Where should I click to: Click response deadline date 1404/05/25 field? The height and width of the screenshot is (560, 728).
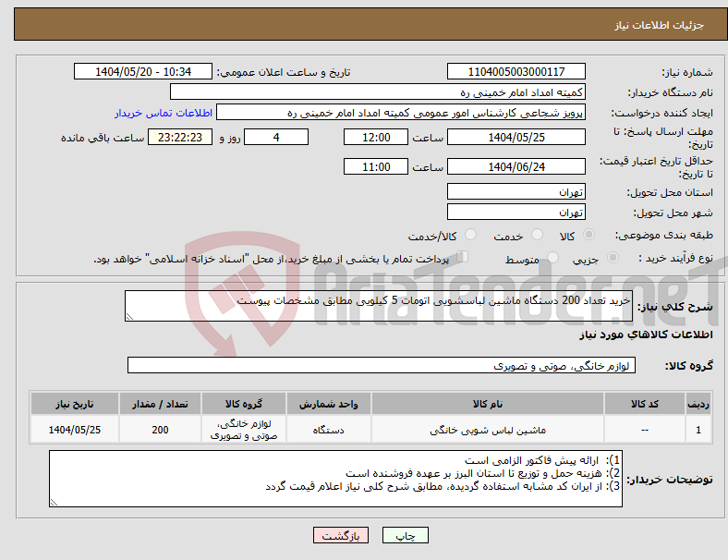516,138
